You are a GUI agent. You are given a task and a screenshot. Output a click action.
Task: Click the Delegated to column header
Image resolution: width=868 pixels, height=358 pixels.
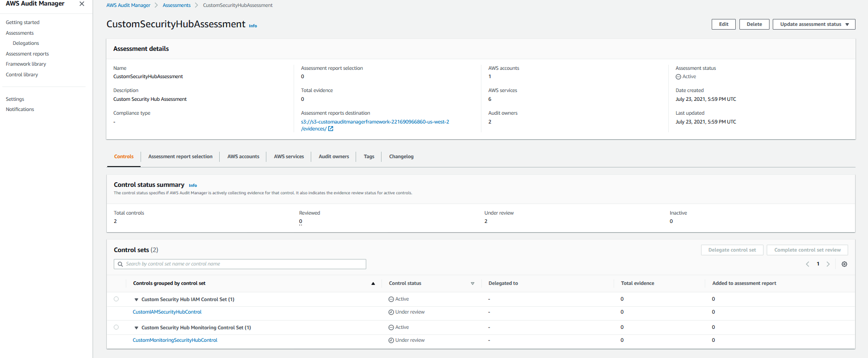click(503, 284)
